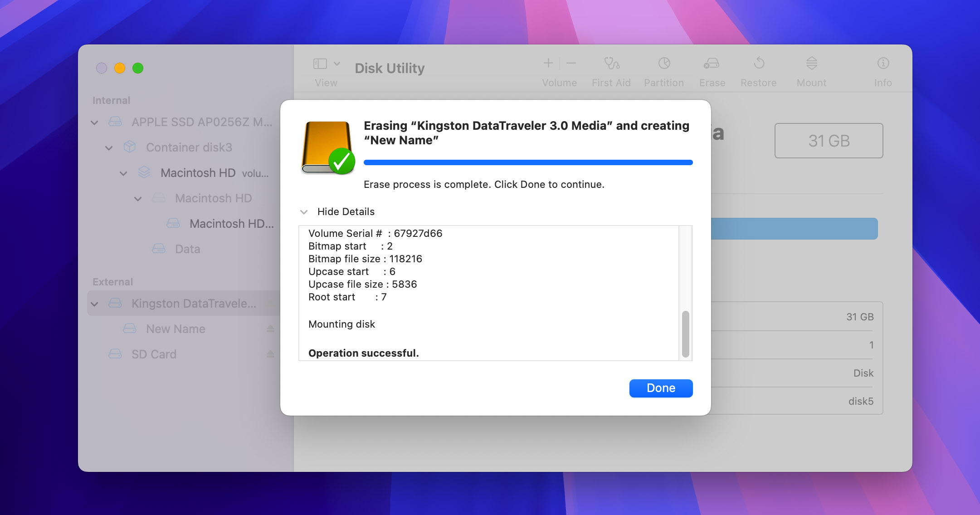The width and height of the screenshot is (980, 515).
Task: Click the 'Operation successful.' log line
Action: 364,353
